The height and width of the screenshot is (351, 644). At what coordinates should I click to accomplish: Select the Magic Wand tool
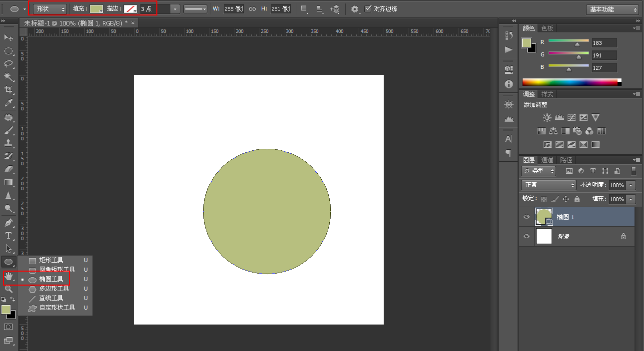coord(8,77)
